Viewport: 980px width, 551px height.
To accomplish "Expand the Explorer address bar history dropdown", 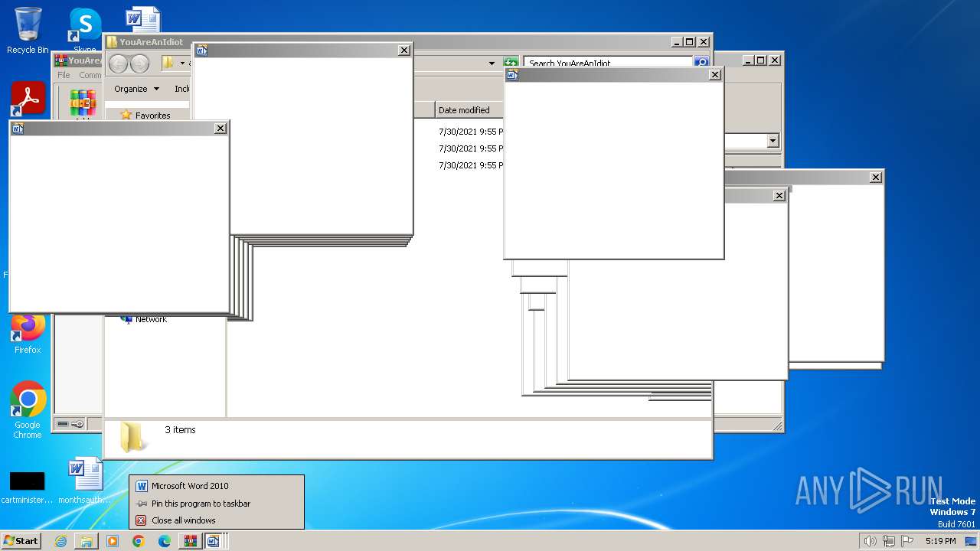I will [492, 64].
